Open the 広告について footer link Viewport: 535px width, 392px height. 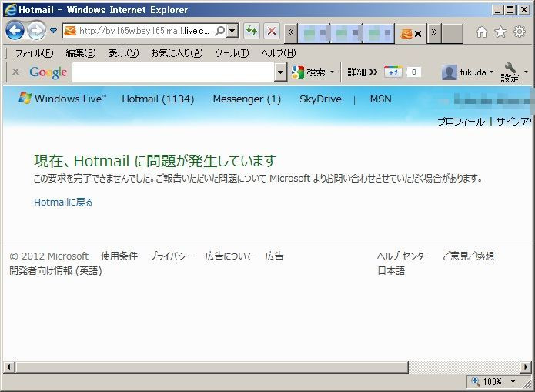[x=229, y=256]
